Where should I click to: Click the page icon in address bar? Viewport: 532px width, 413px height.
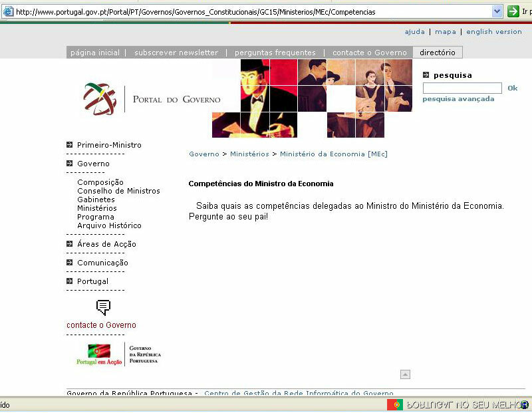point(9,11)
